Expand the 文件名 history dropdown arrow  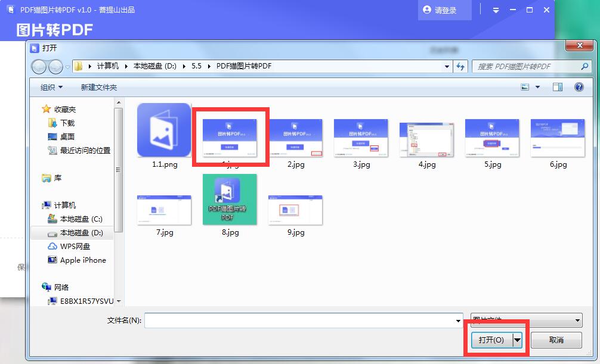pyautogui.click(x=458, y=321)
